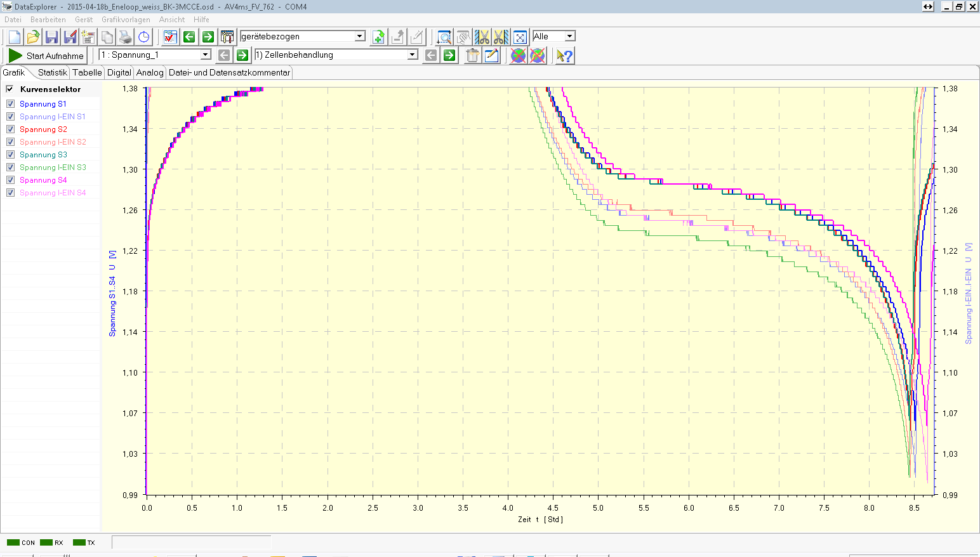The width and height of the screenshot is (980, 557).
Task: Open device tool box icon
Action: tap(227, 37)
